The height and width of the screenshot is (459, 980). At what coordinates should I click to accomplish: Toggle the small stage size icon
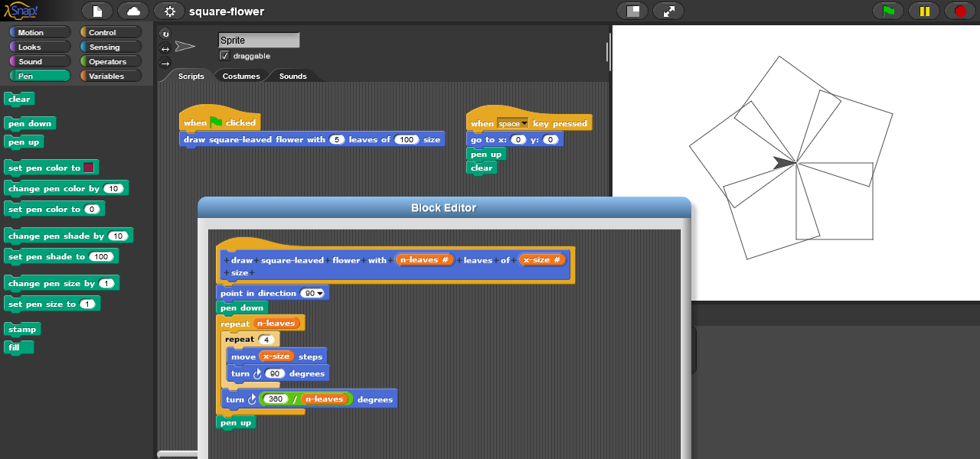(632, 11)
